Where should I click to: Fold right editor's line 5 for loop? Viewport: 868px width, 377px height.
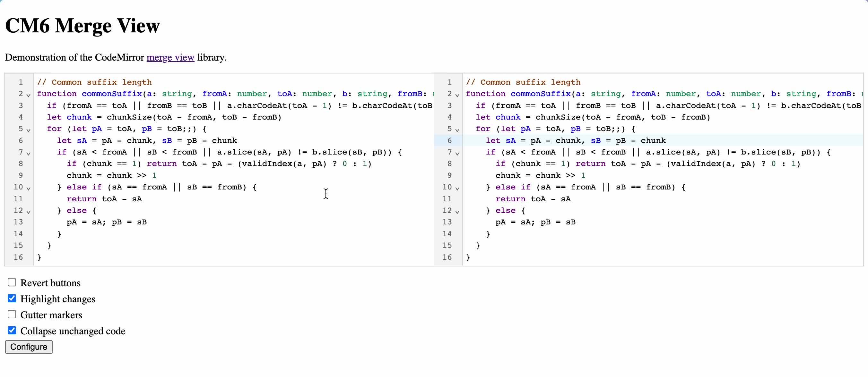pos(457,130)
